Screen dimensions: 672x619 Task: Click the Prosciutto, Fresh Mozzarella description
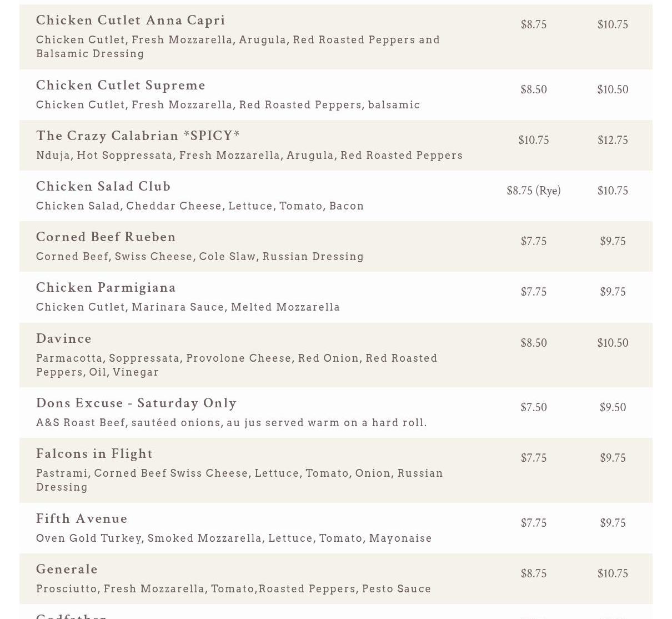pos(234,589)
